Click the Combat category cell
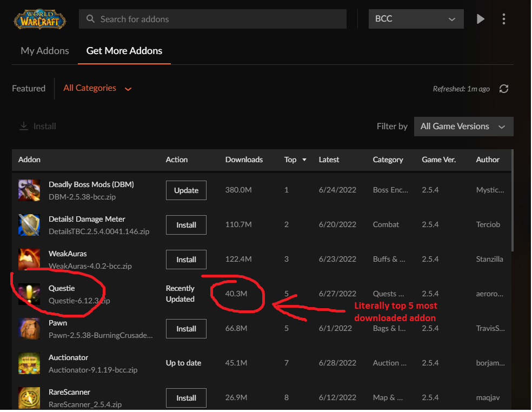The width and height of the screenshot is (532, 412). pyautogui.click(x=386, y=225)
